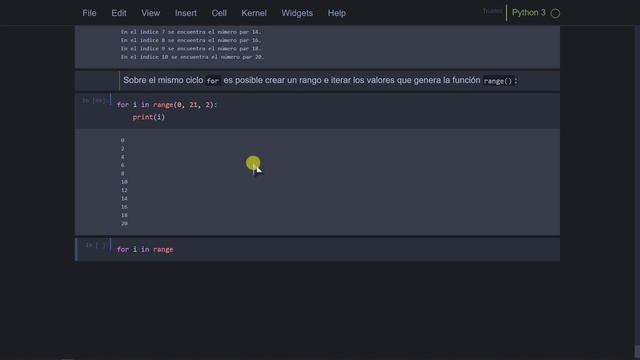This screenshot has height=360, width=640.
Task: Click output line 'En el índice 9 se encuentra el número par 18.'
Action: [191, 49]
